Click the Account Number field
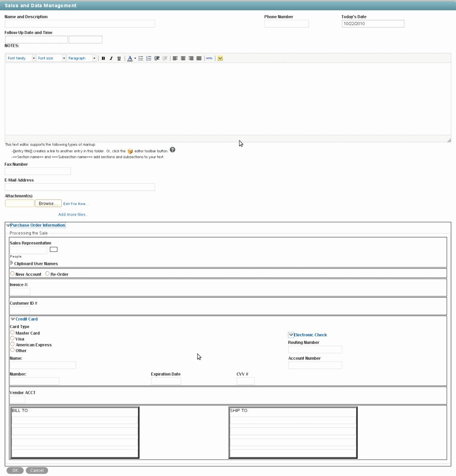 pos(315,365)
